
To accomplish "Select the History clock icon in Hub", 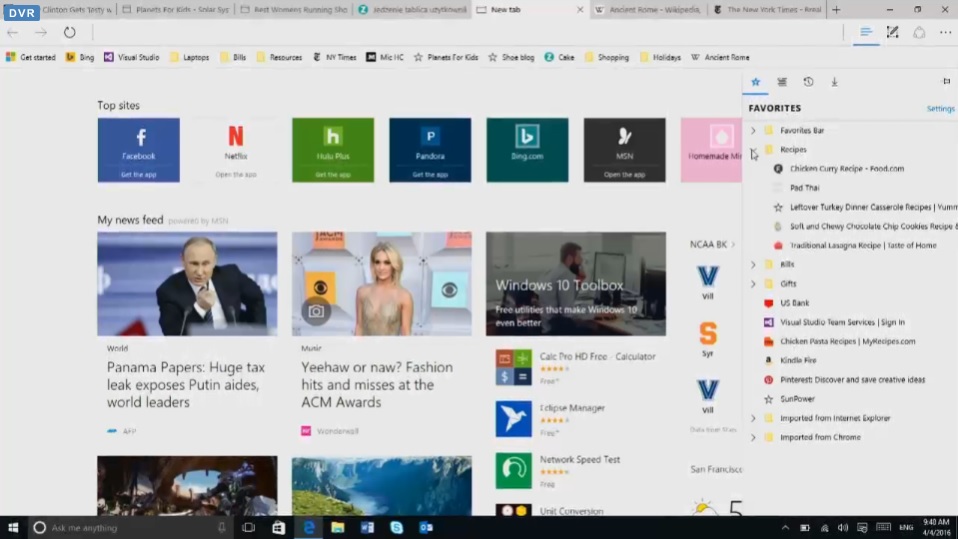I will [808, 82].
